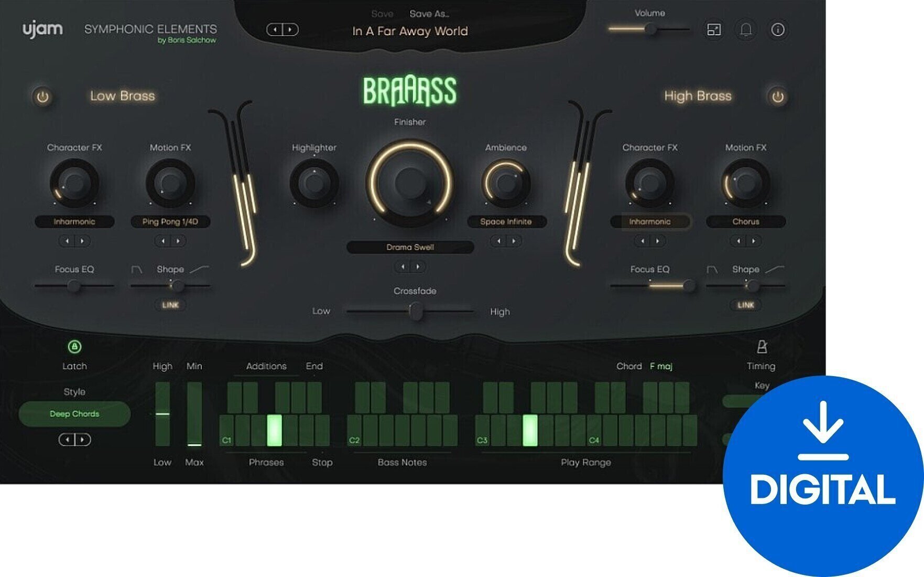Image resolution: width=924 pixels, height=577 pixels.
Task: Open the info icon
Action: coord(778,30)
